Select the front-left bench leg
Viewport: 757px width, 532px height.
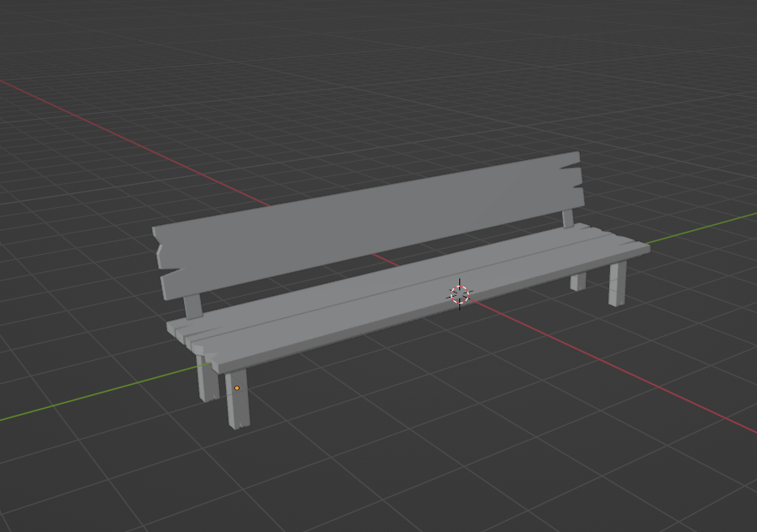(237, 399)
